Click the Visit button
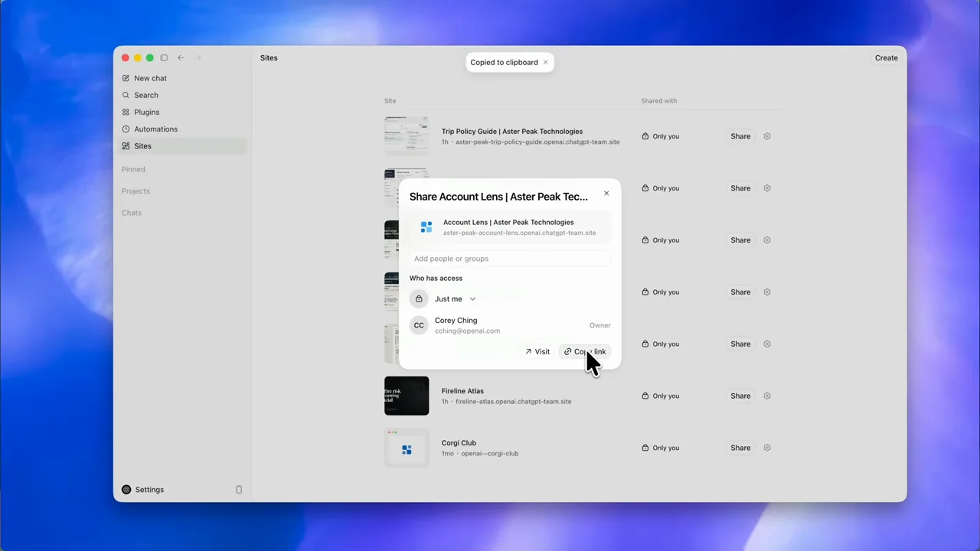Screen dimensions: 980x551 537,352
